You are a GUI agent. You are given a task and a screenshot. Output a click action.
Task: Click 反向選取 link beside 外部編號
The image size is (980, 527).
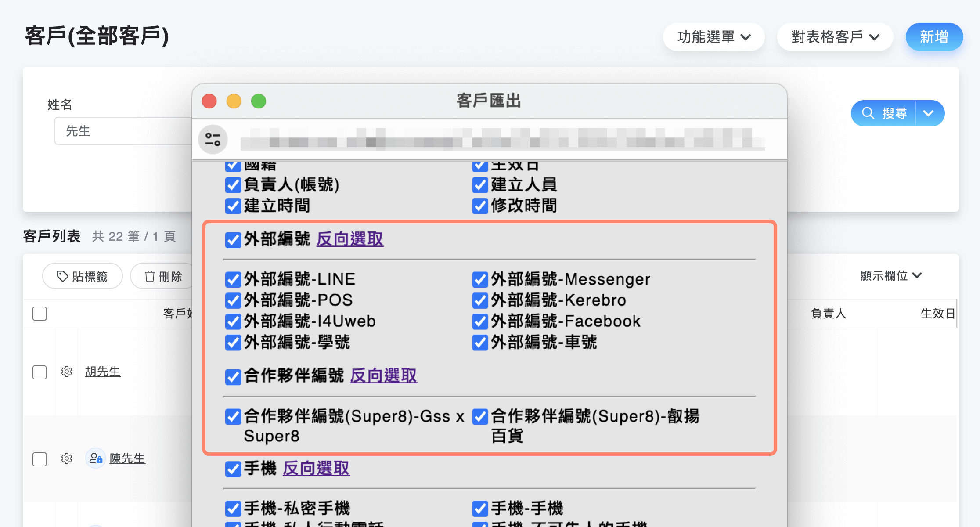click(350, 239)
